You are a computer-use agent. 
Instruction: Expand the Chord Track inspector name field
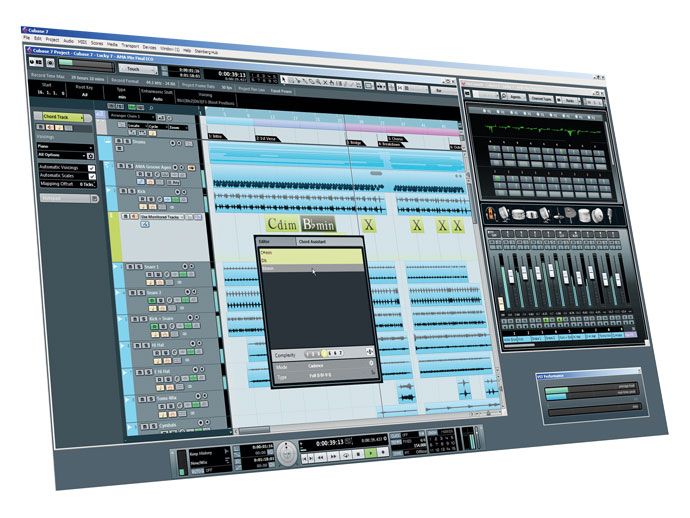tap(63, 117)
